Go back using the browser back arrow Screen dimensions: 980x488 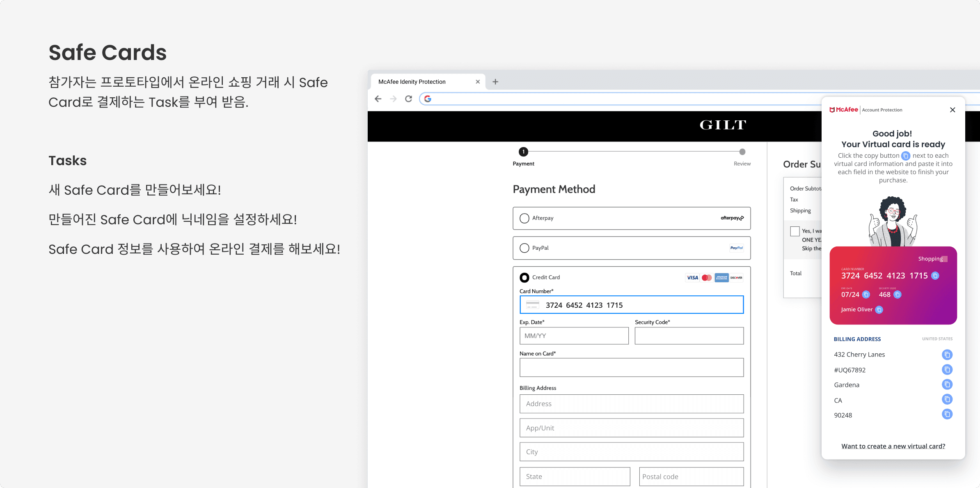[378, 99]
